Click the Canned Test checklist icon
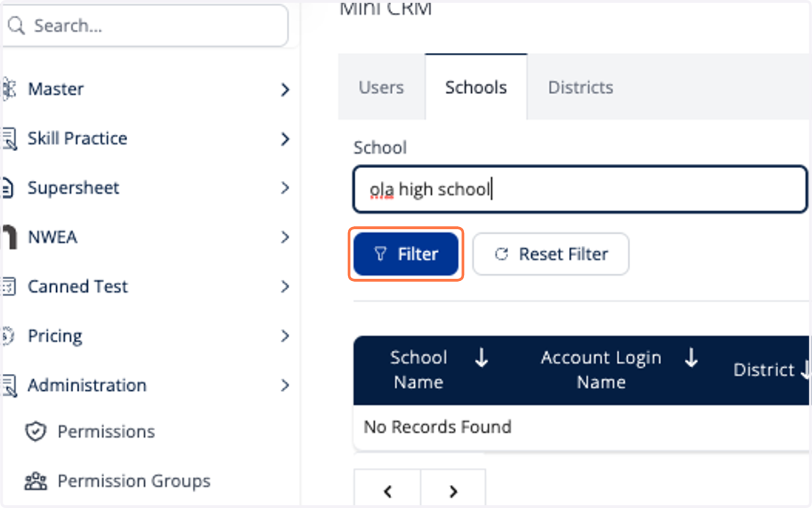Viewport: 812px width, 508px height. point(8,287)
